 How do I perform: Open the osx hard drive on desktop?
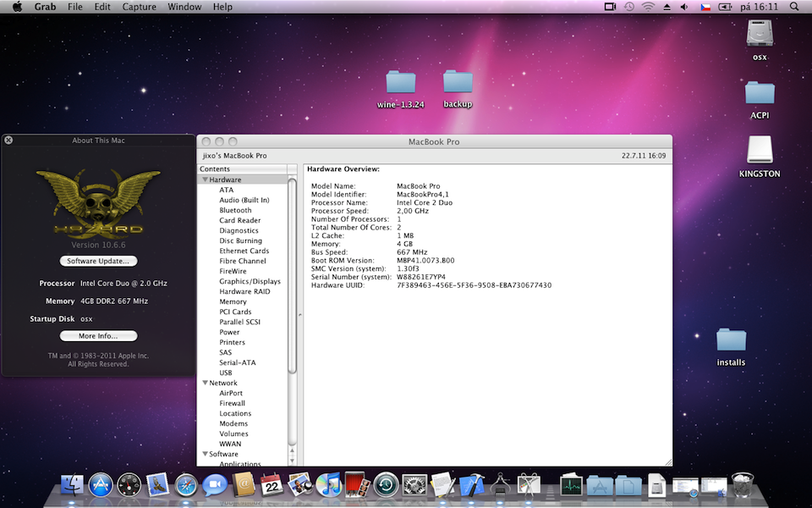point(760,34)
